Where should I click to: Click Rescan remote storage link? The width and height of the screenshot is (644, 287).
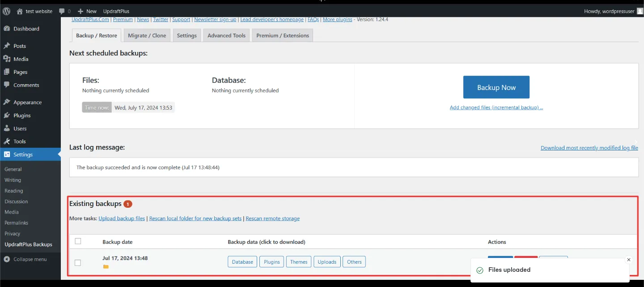tap(273, 218)
